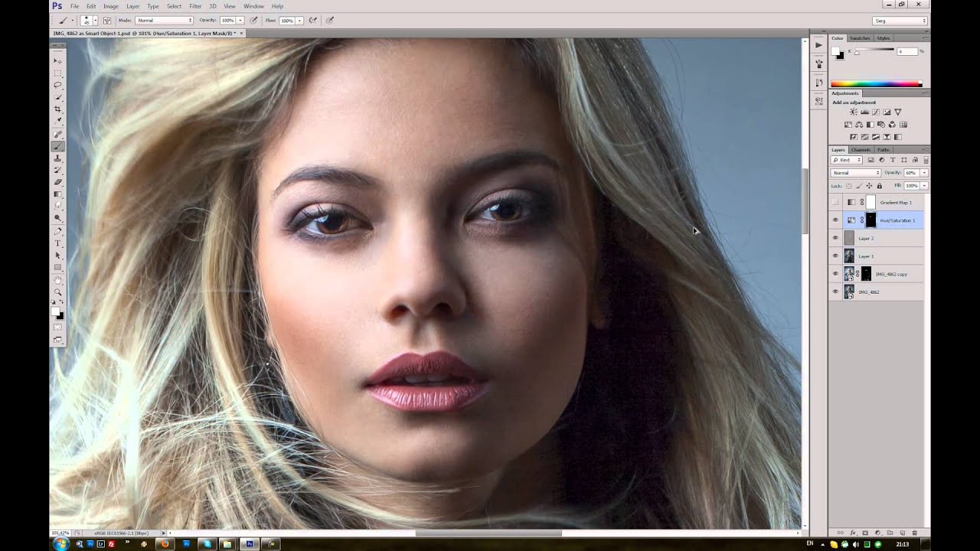
Task: Select the Lasso tool
Action: point(58,85)
